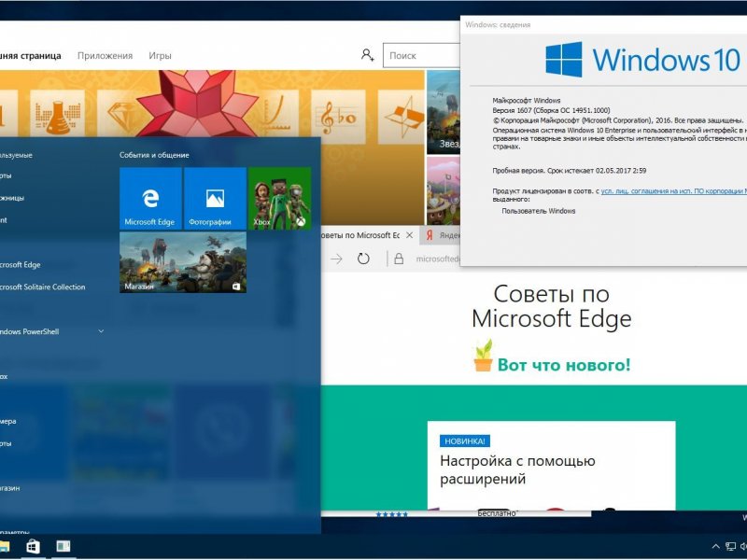Click the 'Версия 1607 (Сборка ОС 14951.1000)' text
747x560 pixels.
pos(551,110)
